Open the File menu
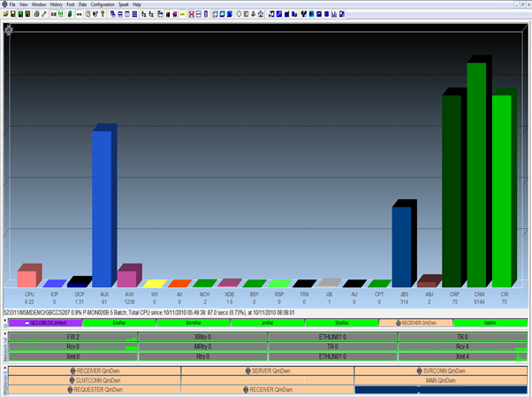The image size is (532, 397). click(x=13, y=4)
